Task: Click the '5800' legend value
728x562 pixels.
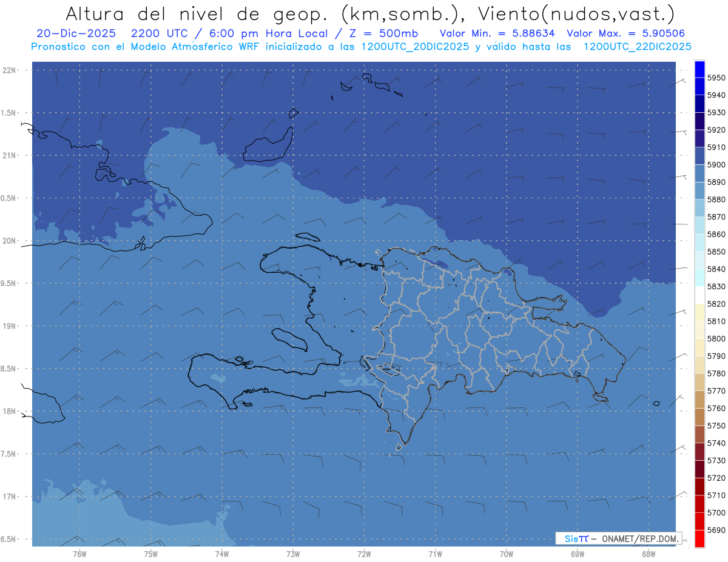Action: (x=716, y=339)
